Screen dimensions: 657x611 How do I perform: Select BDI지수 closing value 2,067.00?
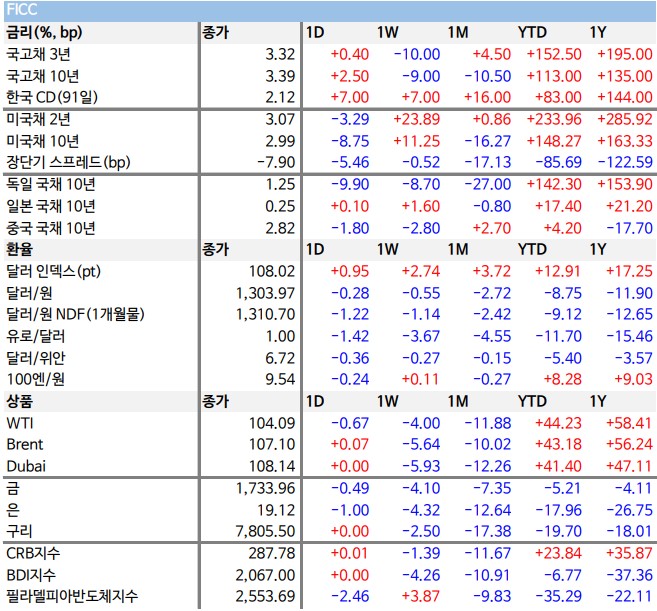266,575
